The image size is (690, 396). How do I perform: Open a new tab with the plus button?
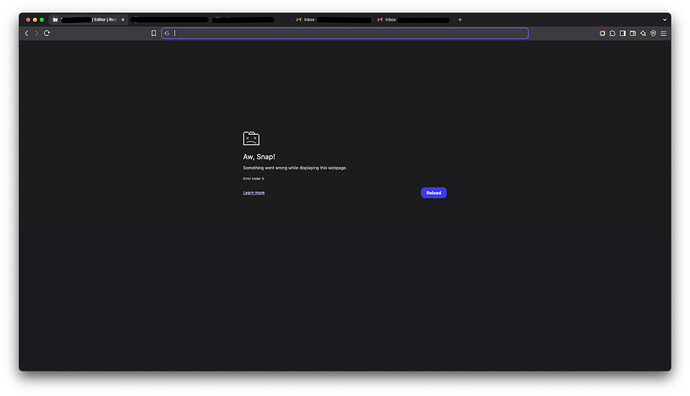(x=460, y=20)
